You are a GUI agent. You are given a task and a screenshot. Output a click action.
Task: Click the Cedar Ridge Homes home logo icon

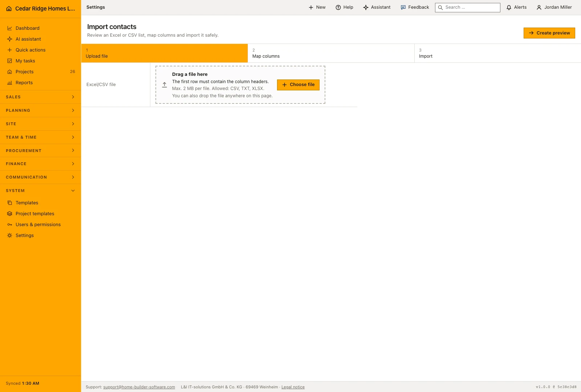9,9
